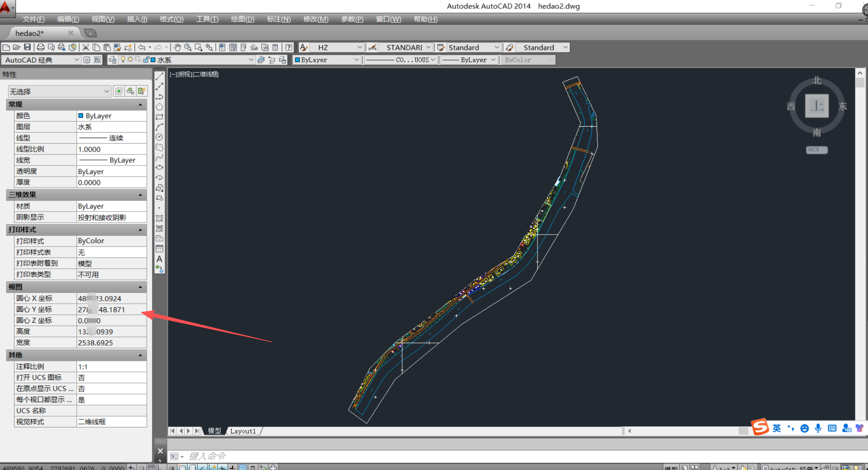This screenshot has height=470, width=868.
Task: Open Plot Preview from the toolbar
Action: pyautogui.click(x=51, y=48)
